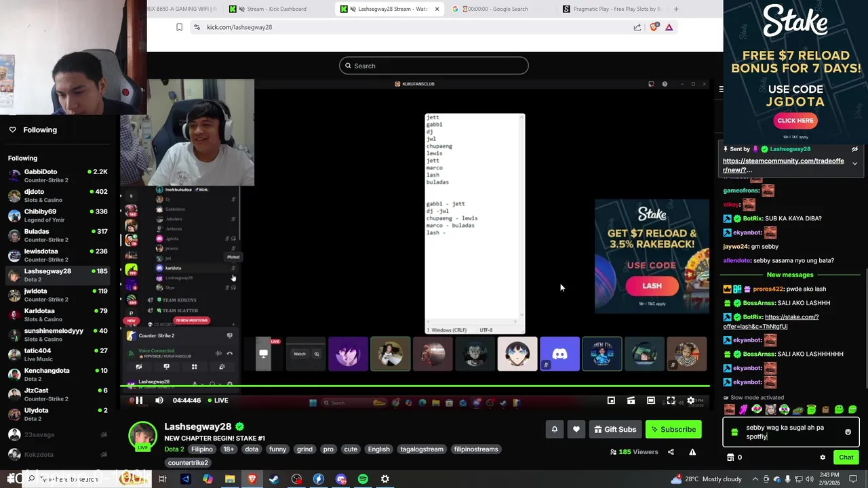
Task: Enable notifications bell for Lashsegway28
Action: pyautogui.click(x=555, y=429)
